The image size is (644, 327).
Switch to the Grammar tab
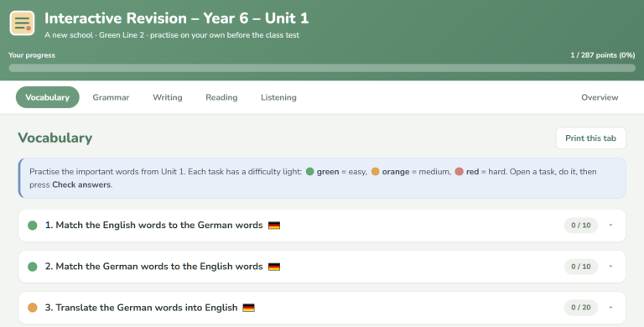111,97
